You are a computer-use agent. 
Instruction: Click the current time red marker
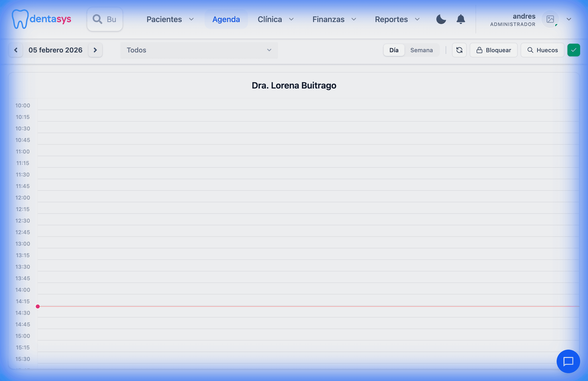tap(38, 306)
